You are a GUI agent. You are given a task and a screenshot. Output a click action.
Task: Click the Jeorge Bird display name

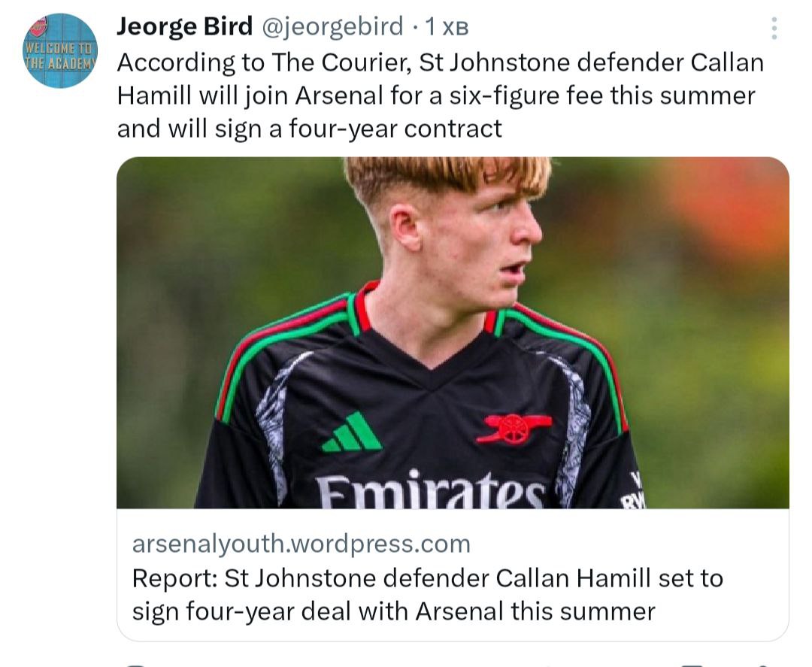pos(185,27)
